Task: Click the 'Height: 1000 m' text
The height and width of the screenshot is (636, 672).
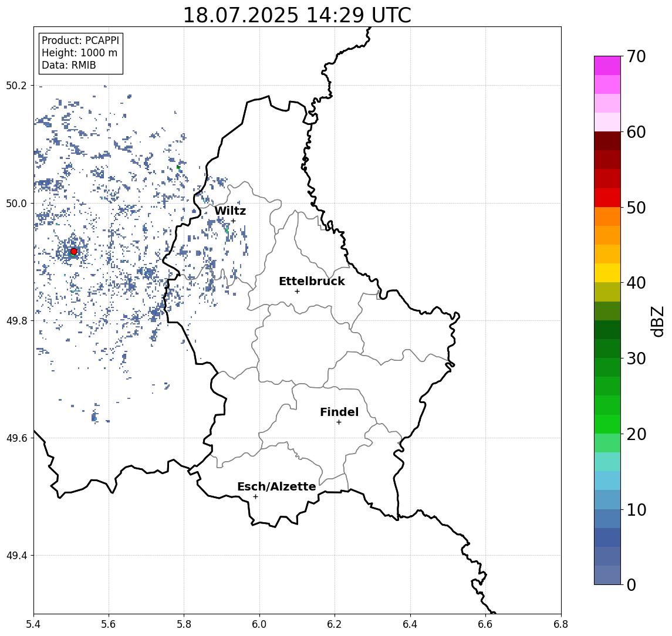Action: tap(79, 53)
